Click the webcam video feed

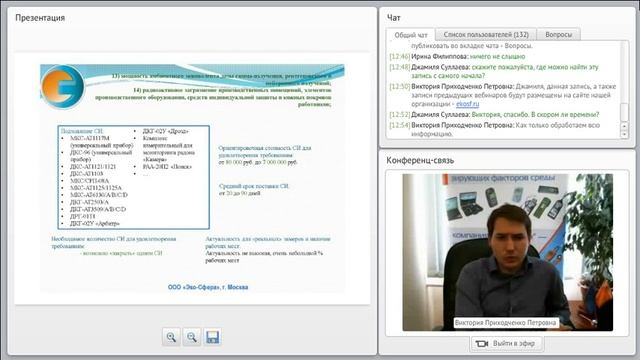point(507,252)
